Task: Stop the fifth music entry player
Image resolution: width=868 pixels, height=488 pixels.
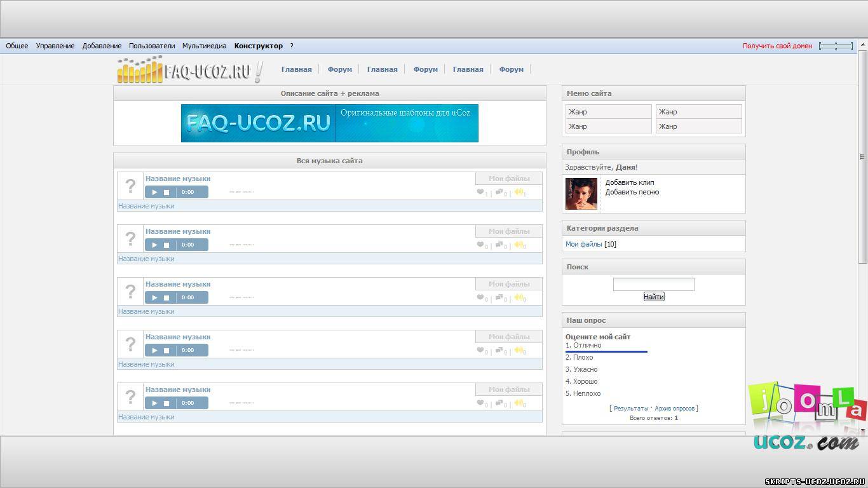Action: point(166,403)
